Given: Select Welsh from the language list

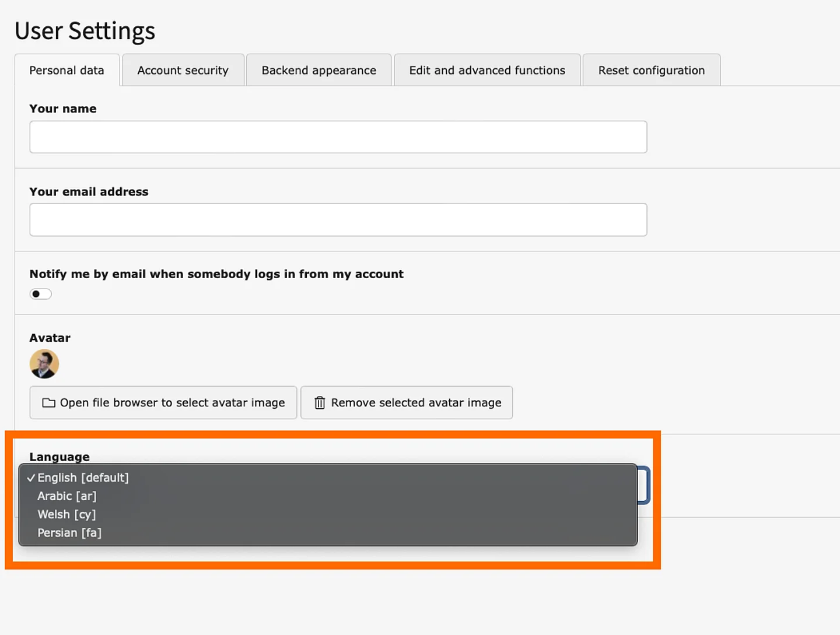Looking at the screenshot, I should point(66,514).
